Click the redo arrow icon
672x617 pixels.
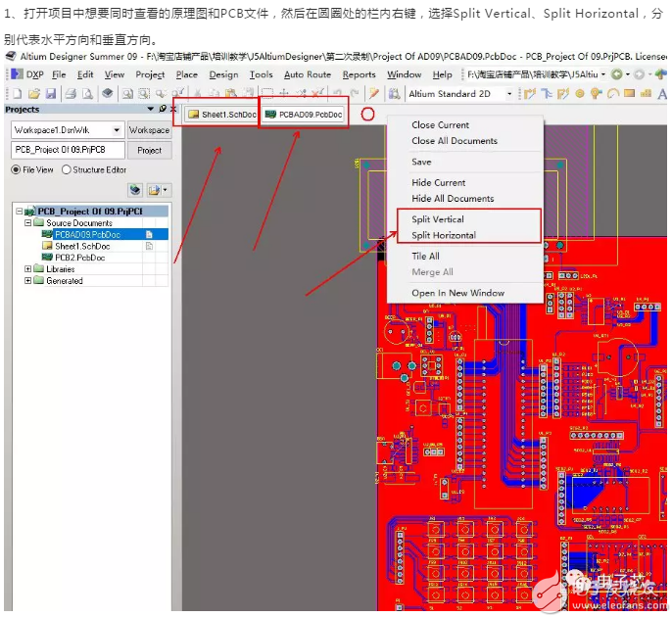coord(355,93)
